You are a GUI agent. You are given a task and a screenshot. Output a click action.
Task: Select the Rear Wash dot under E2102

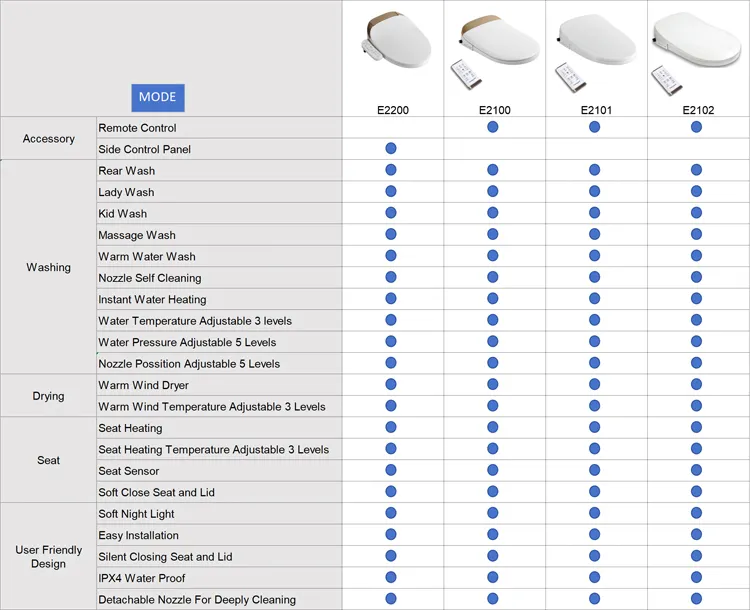click(x=696, y=170)
